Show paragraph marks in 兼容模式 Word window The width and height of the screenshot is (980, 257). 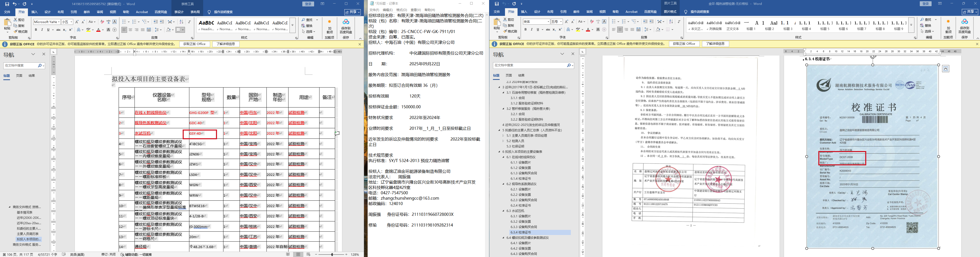click(x=189, y=22)
